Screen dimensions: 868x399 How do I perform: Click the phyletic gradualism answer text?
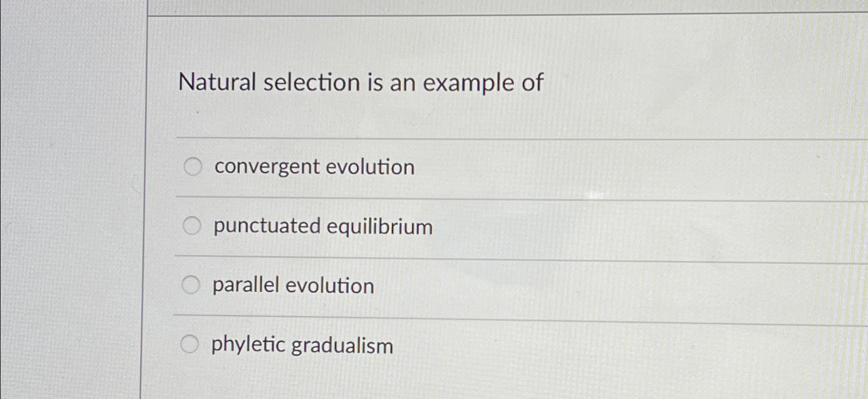[x=302, y=345]
